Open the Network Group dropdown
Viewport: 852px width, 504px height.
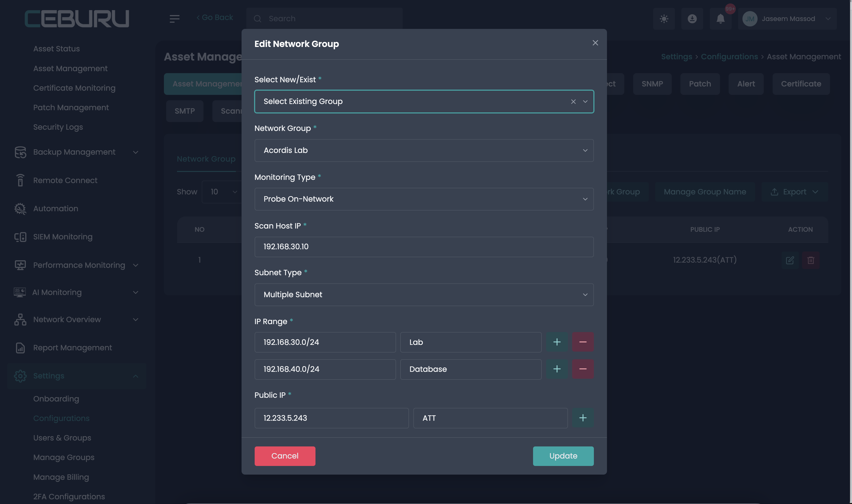point(424,150)
